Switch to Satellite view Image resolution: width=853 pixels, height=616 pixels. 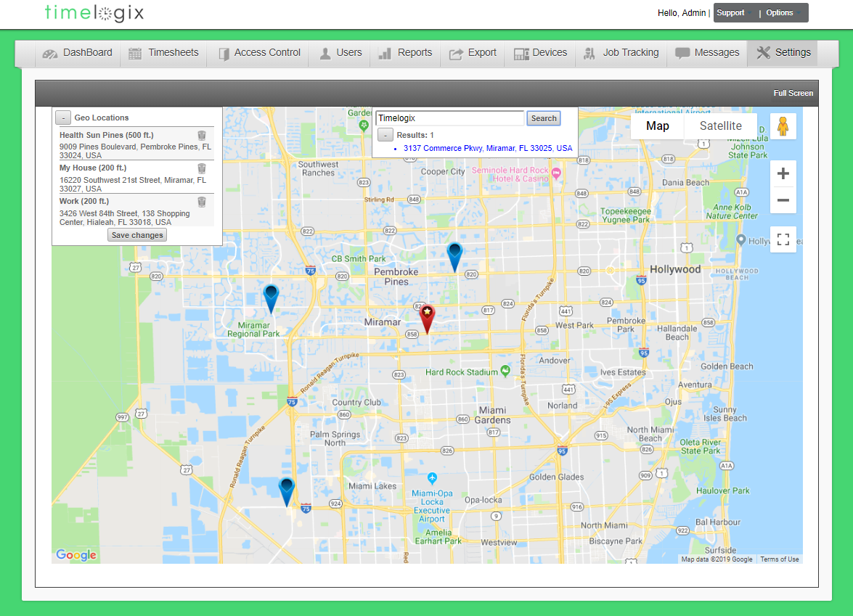tap(720, 126)
